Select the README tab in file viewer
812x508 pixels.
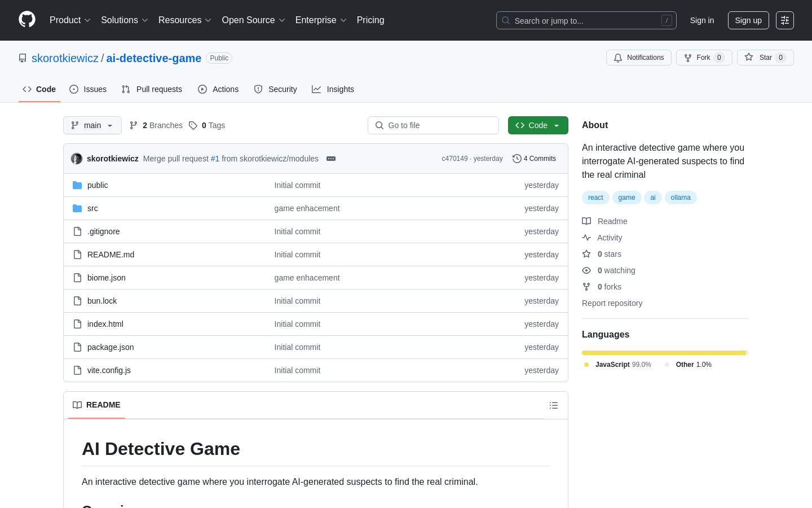(x=96, y=405)
